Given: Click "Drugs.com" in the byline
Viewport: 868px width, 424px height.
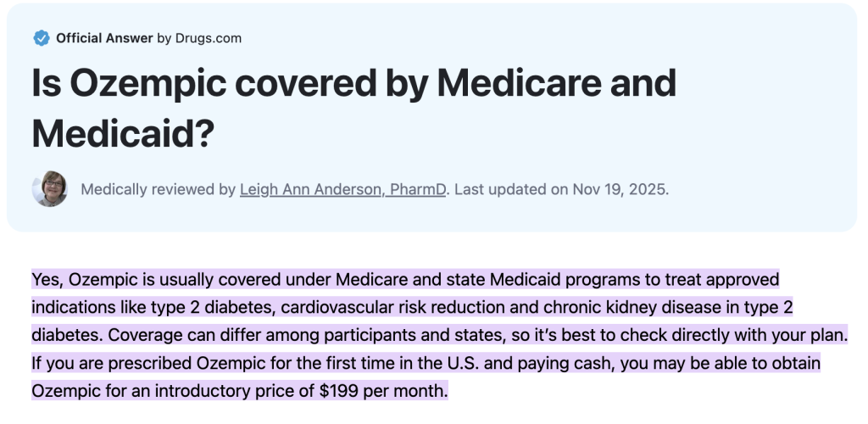Looking at the screenshot, I should [x=211, y=38].
